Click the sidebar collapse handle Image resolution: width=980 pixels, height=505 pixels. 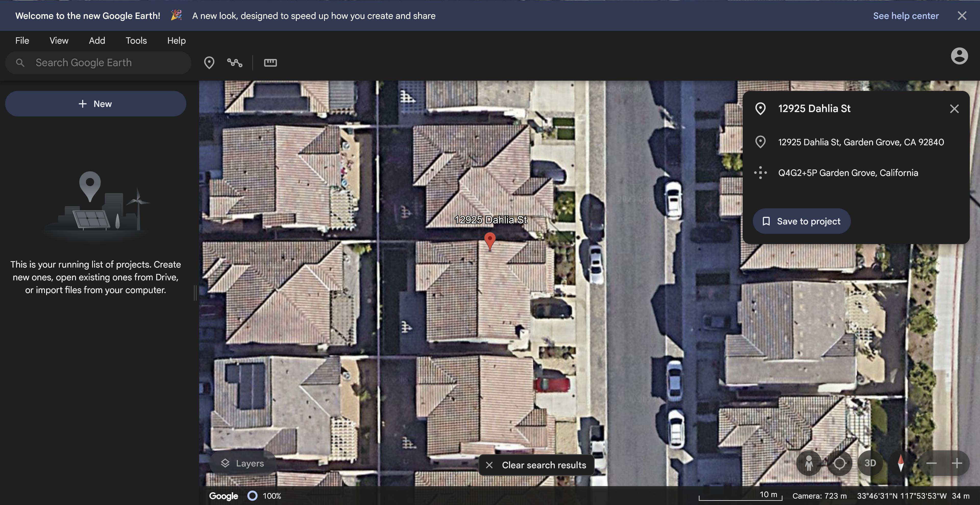pos(195,293)
